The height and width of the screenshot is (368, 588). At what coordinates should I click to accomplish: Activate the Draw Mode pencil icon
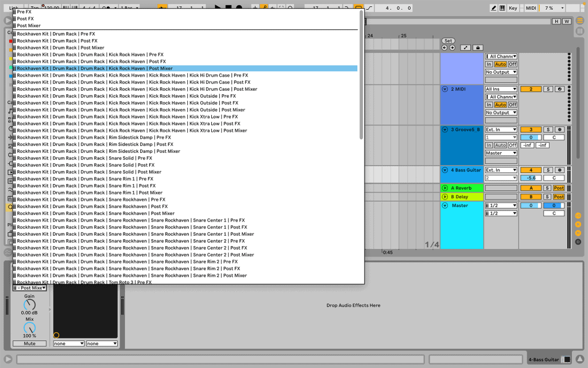pyautogui.click(x=494, y=7)
